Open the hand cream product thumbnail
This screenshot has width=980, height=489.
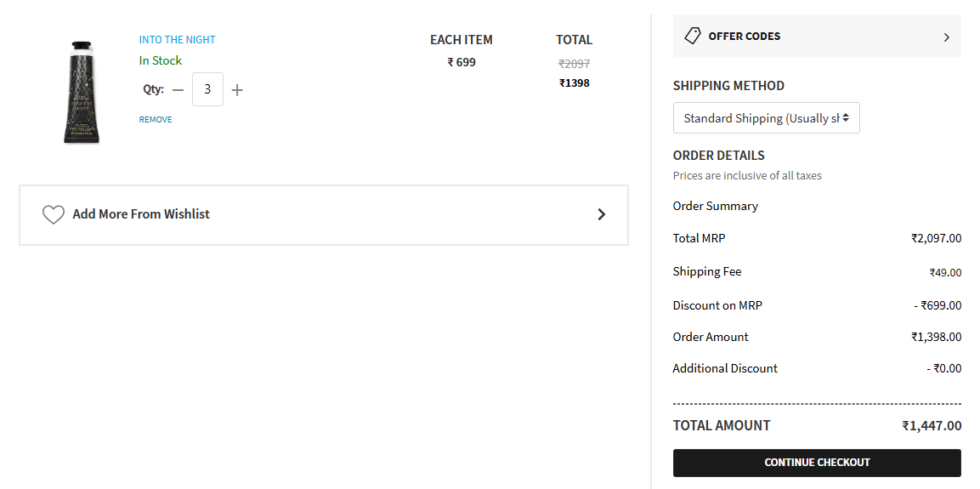82,92
